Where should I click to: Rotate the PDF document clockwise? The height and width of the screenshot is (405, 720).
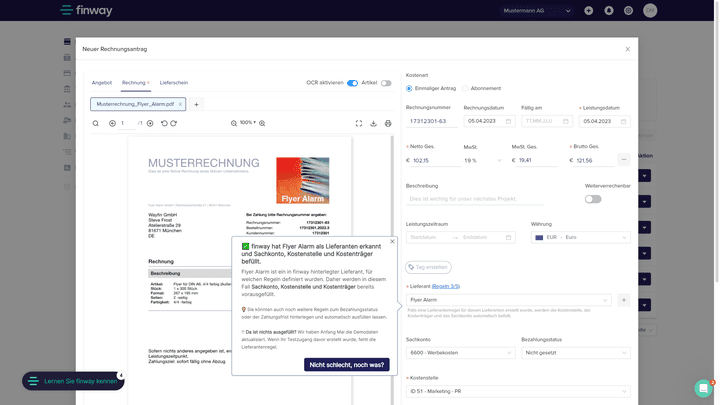point(173,123)
